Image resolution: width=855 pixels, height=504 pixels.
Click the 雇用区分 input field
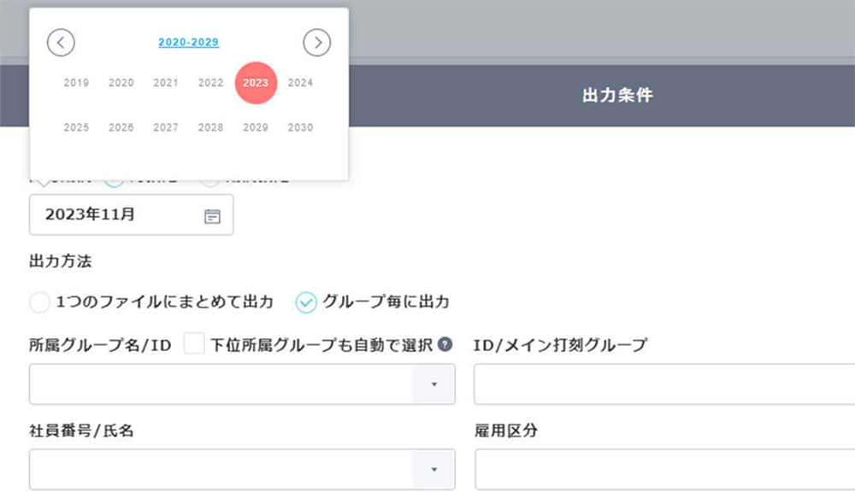tap(663, 470)
